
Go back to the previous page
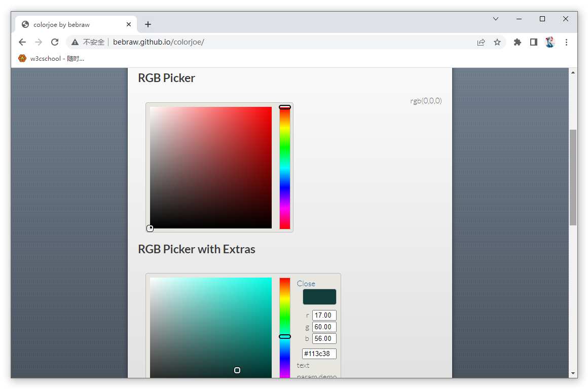[22, 42]
